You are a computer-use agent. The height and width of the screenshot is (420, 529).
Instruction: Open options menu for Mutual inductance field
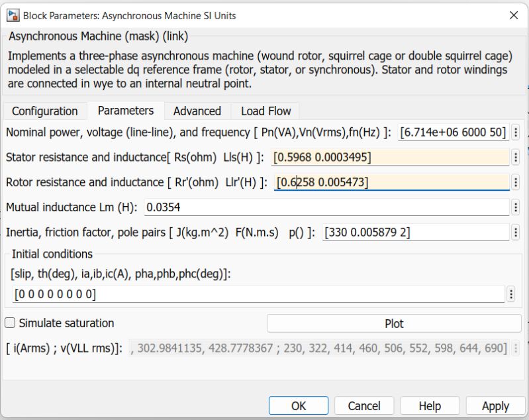pos(516,207)
